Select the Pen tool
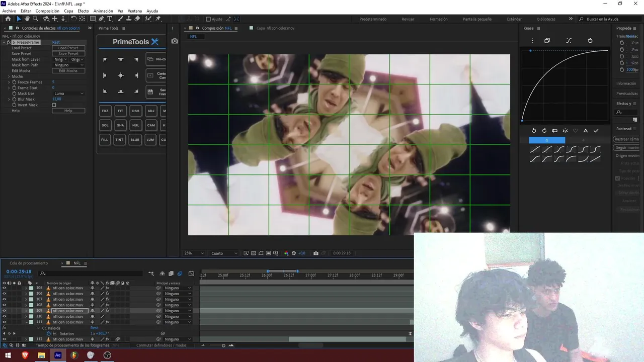644x362 pixels. click(101, 19)
